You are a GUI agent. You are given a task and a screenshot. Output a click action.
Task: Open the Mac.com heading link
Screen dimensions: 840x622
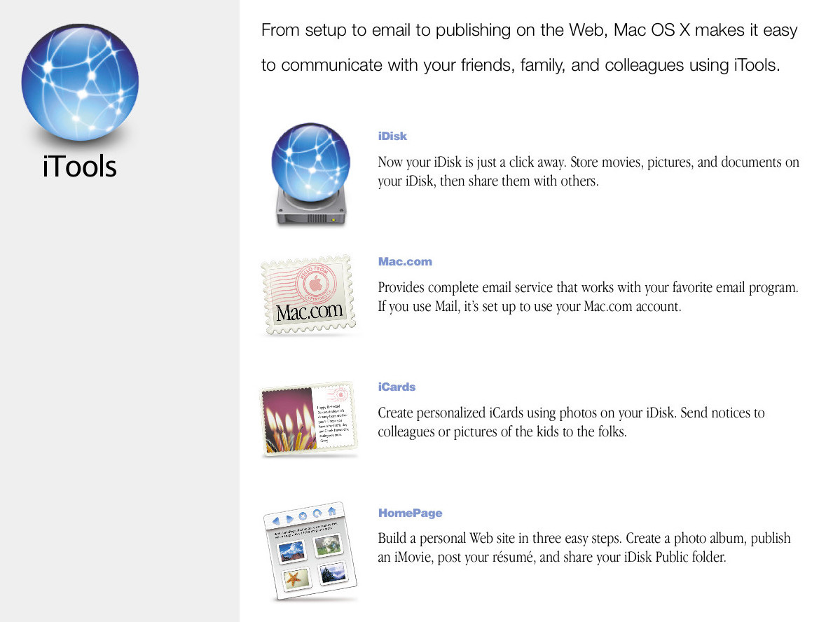coord(405,261)
